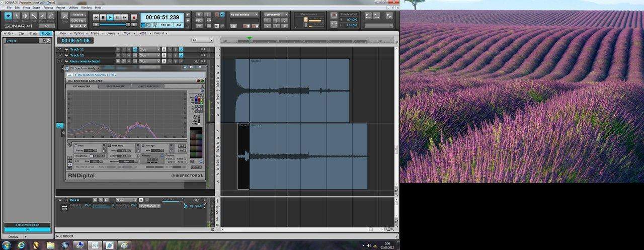Click the Export button in Inspector XL
Viewport: 644px width, 250px height.
point(196,167)
